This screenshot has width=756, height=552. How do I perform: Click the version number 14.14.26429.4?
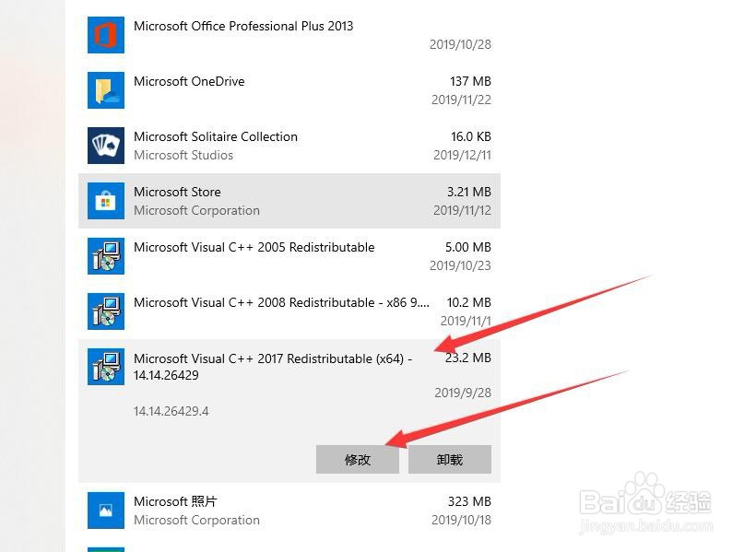(x=171, y=411)
